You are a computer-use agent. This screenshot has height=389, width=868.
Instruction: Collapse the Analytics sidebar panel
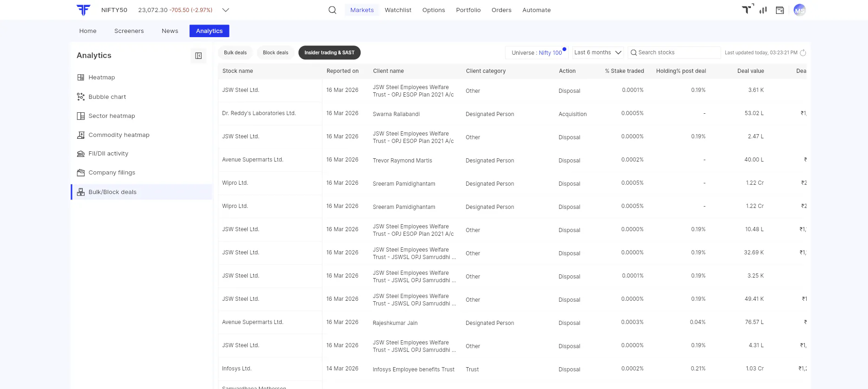click(x=198, y=56)
